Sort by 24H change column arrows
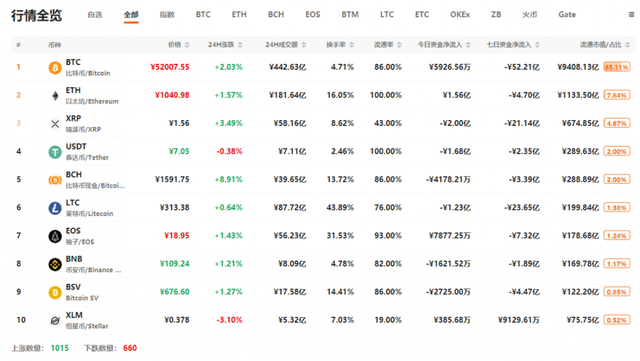The image size is (640, 361). click(x=240, y=45)
